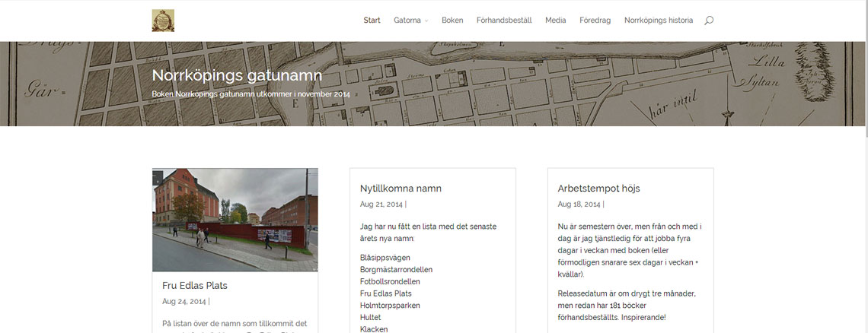This screenshot has width=868, height=333.
Task: Open the Gatorna menu
Action: pos(407,21)
